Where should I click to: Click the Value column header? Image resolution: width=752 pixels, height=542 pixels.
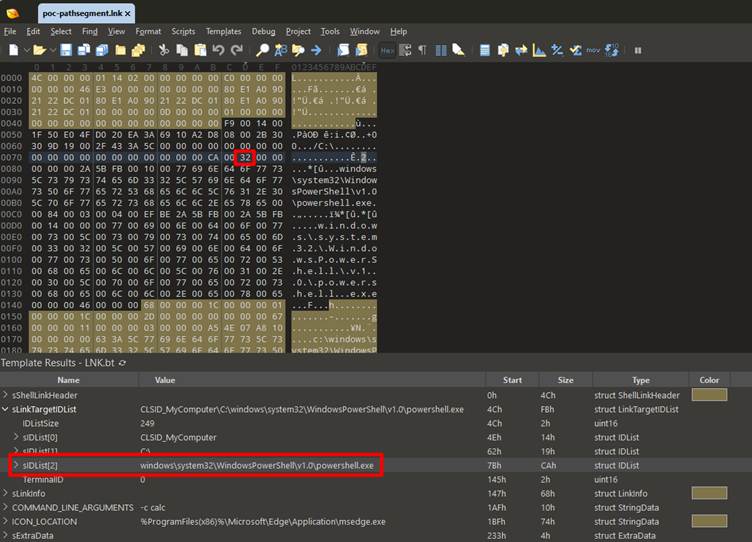(x=166, y=380)
